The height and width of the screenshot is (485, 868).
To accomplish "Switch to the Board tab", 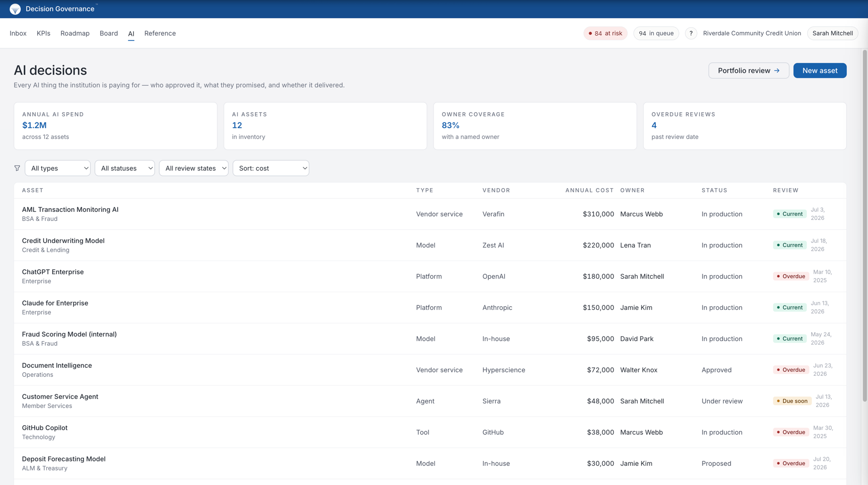I will (109, 33).
